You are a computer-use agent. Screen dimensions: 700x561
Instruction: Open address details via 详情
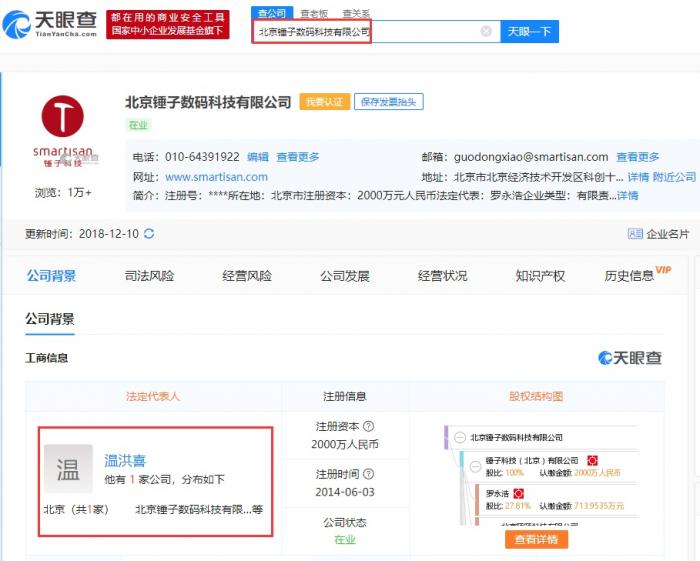point(638,177)
